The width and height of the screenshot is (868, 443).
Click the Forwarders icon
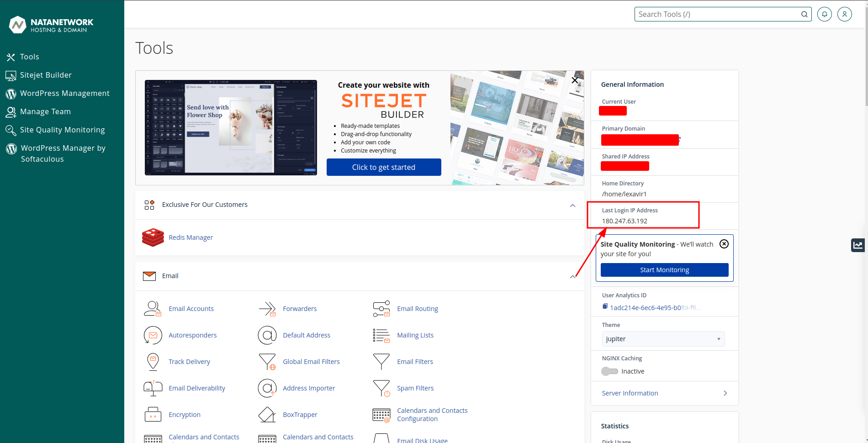[267, 309]
